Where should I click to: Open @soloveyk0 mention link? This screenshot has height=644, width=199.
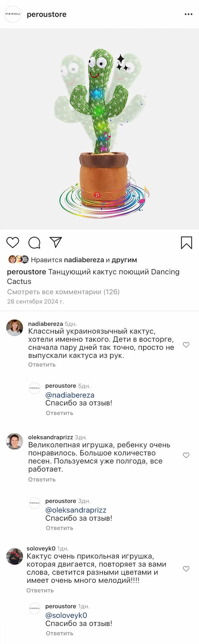(66, 615)
